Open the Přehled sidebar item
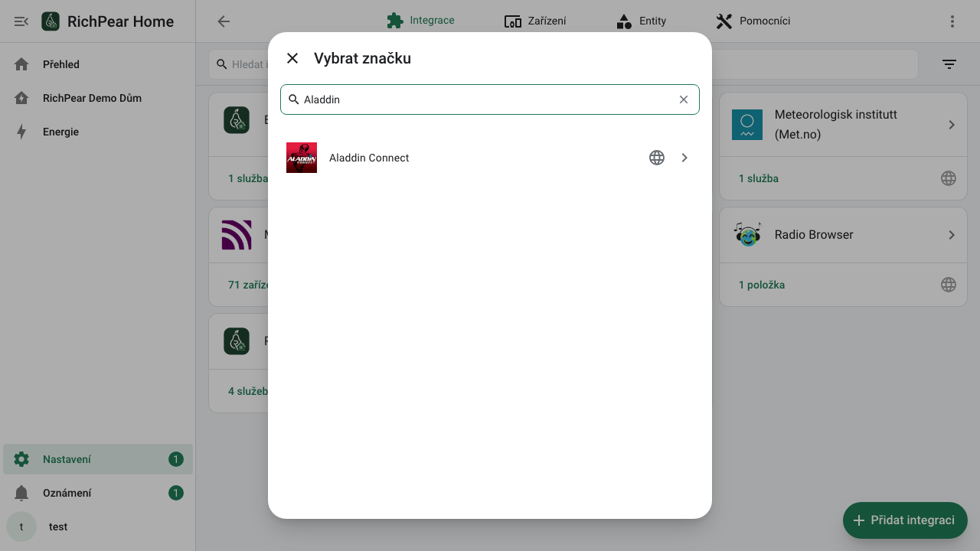Image resolution: width=980 pixels, height=551 pixels. click(98, 64)
